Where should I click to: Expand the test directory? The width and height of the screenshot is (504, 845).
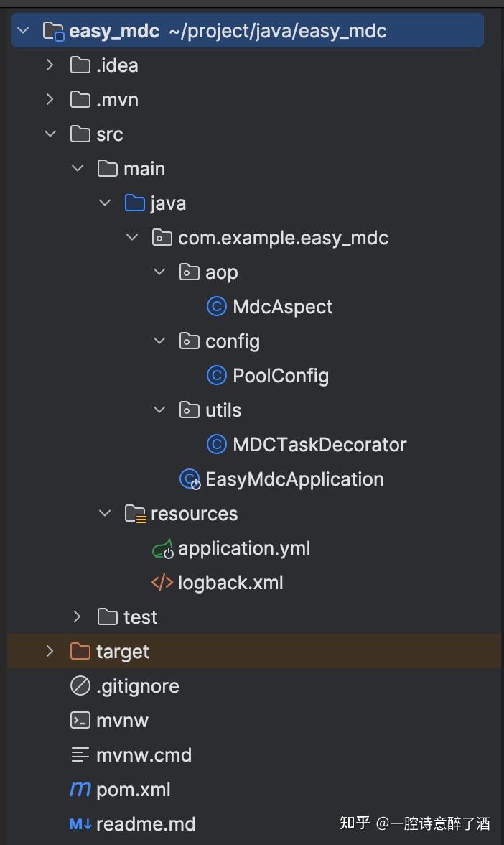click(x=77, y=617)
